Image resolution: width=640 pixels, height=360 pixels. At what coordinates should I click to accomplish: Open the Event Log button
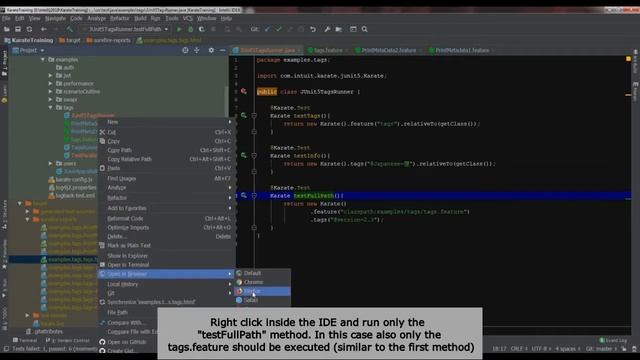click(613, 340)
